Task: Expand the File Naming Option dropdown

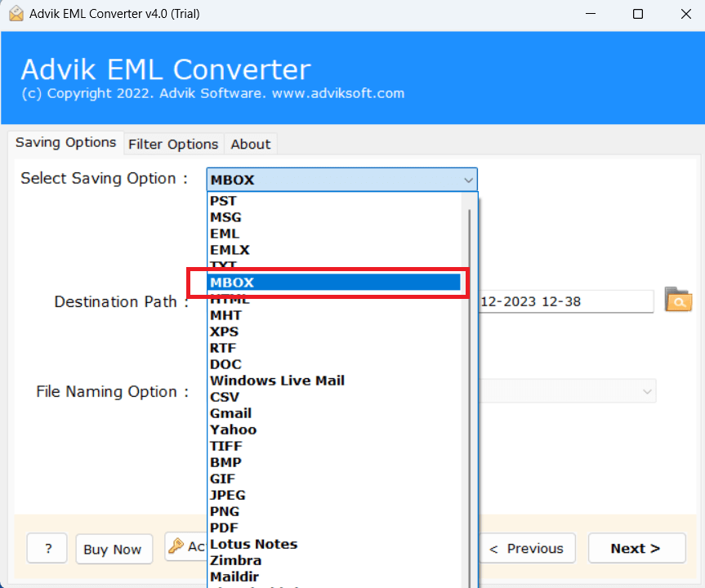Action: pos(646,391)
